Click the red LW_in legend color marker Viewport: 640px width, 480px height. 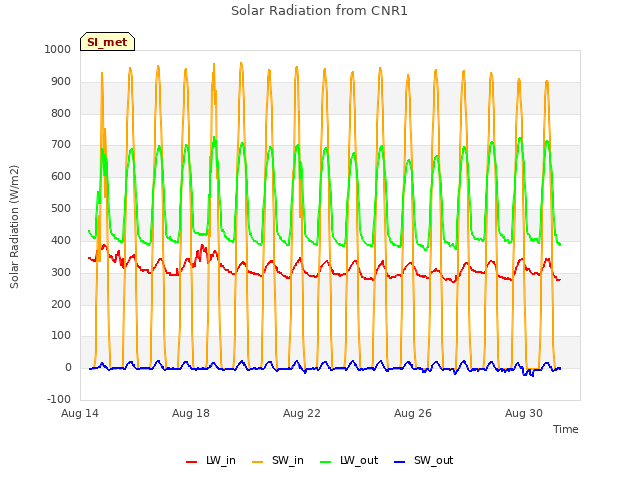click(191, 462)
